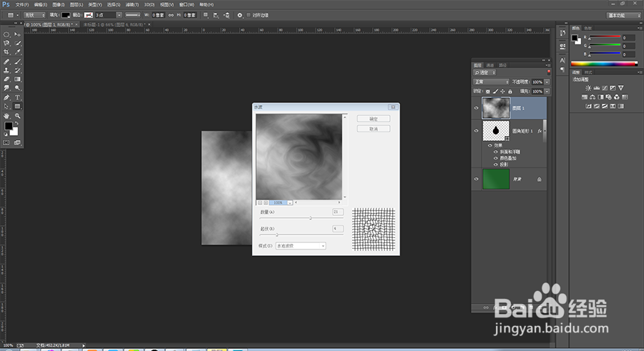Open the shape mode dropdown in options bar
This screenshot has height=351, width=644.
coord(34,15)
